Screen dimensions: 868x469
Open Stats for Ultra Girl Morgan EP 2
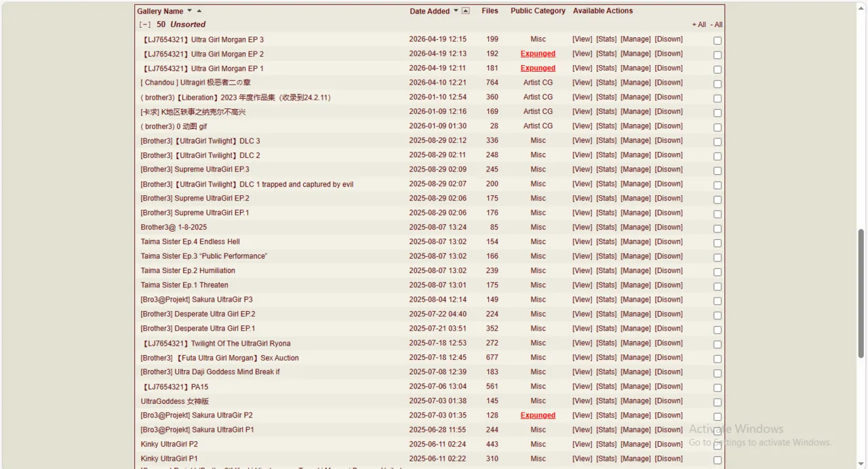click(606, 54)
